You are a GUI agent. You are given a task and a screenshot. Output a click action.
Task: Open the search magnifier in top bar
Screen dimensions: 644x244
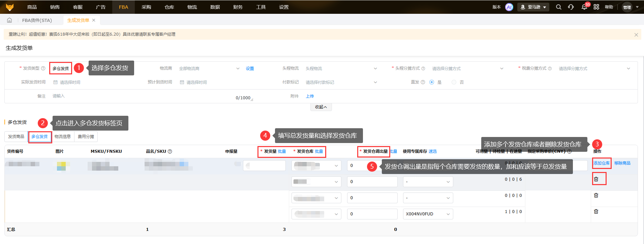[x=558, y=7]
